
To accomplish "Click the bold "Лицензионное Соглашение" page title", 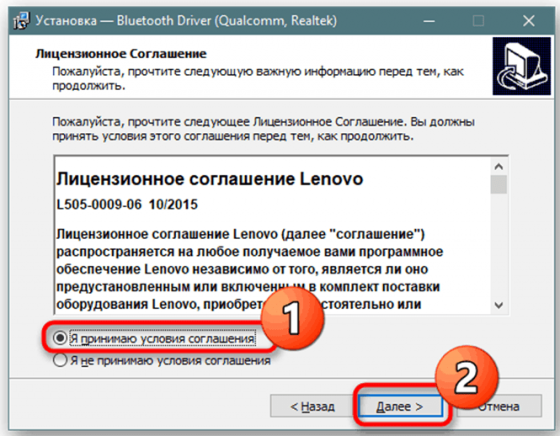I will click(121, 54).
